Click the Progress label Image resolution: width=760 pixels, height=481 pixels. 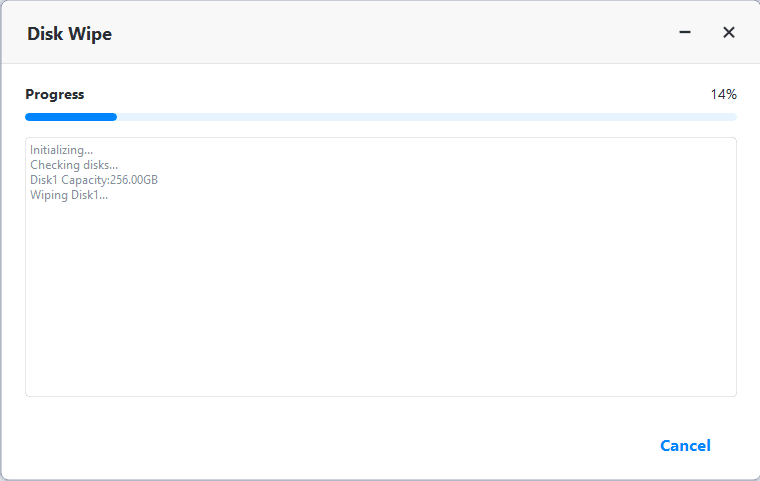coord(55,95)
